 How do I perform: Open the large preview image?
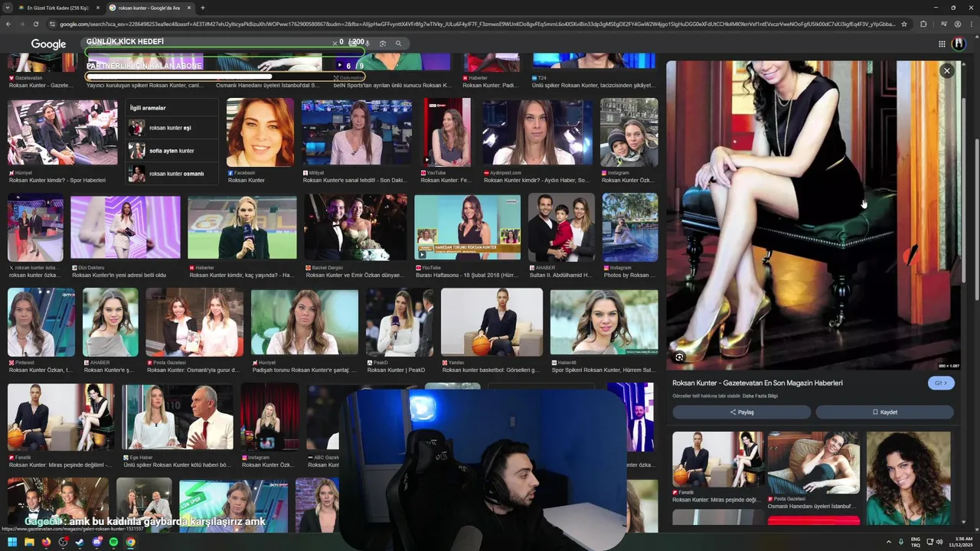click(813, 215)
